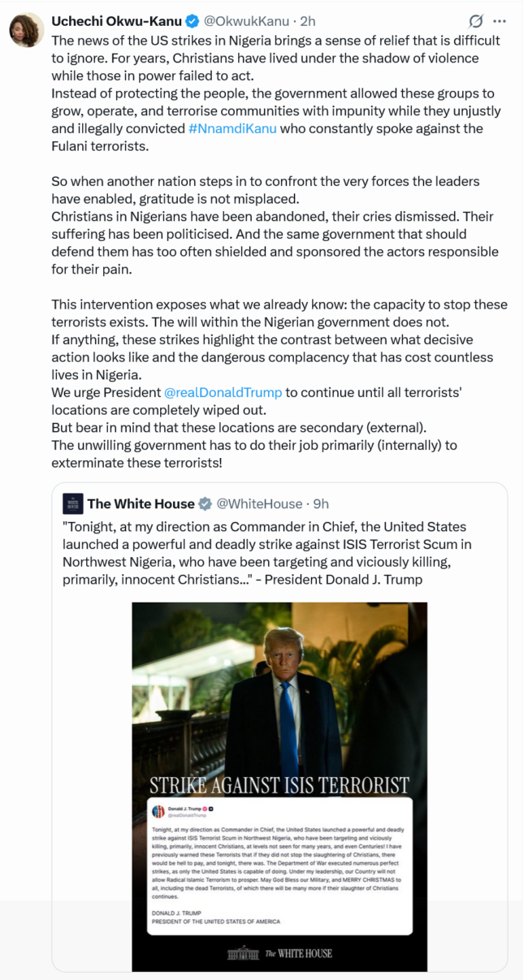Click the Grok icon on the tweet
Screen dimensions: 528x980
point(477,21)
